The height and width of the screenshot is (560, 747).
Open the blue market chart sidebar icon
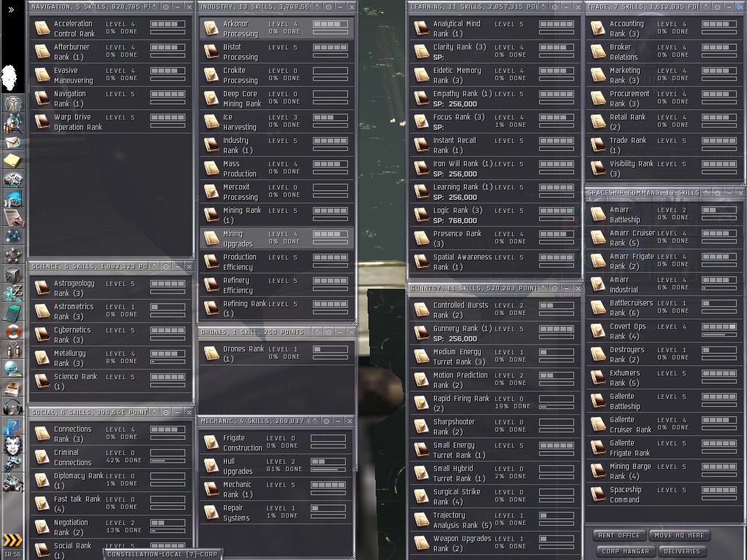[13, 198]
